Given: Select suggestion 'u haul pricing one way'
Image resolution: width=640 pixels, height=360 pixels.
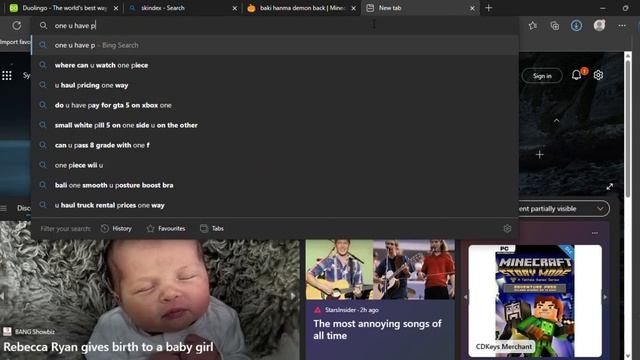Looking at the screenshot, I should pyautogui.click(x=275, y=85).
